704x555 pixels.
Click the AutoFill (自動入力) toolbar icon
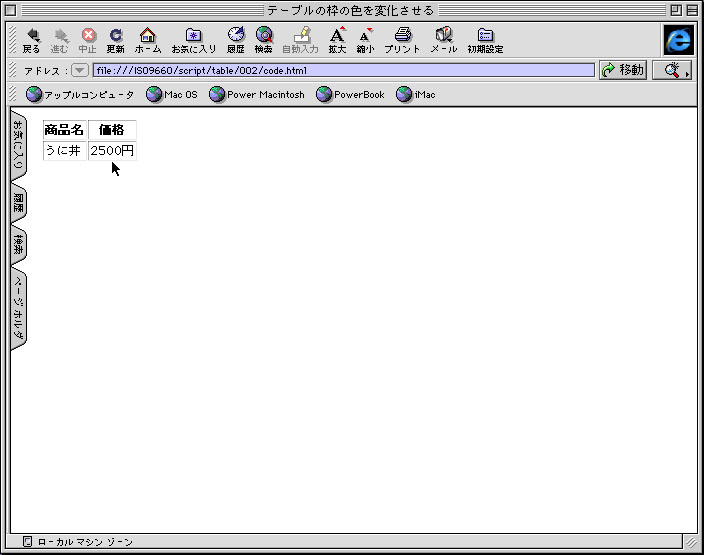pyautogui.click(x=300, y=40)
